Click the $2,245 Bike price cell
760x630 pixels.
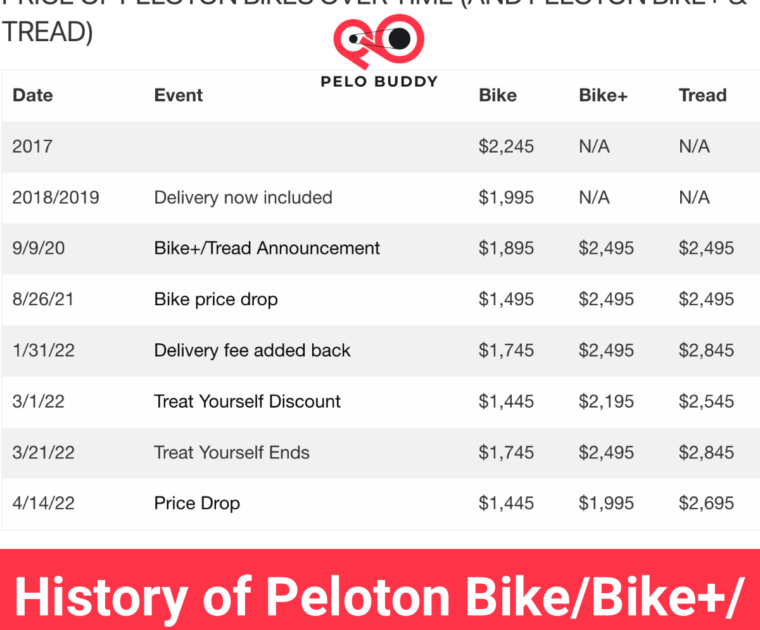(506, 147)
